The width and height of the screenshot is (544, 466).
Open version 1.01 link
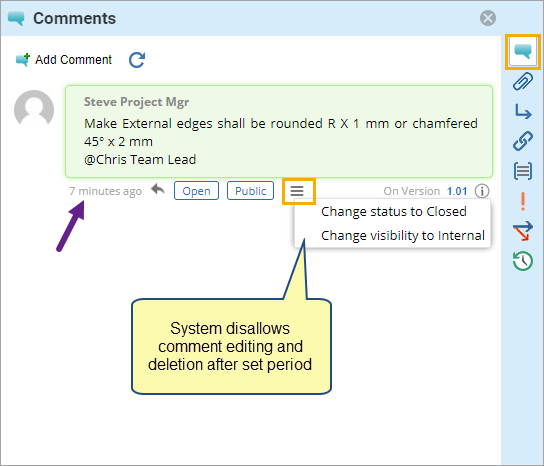coord(457,191)
